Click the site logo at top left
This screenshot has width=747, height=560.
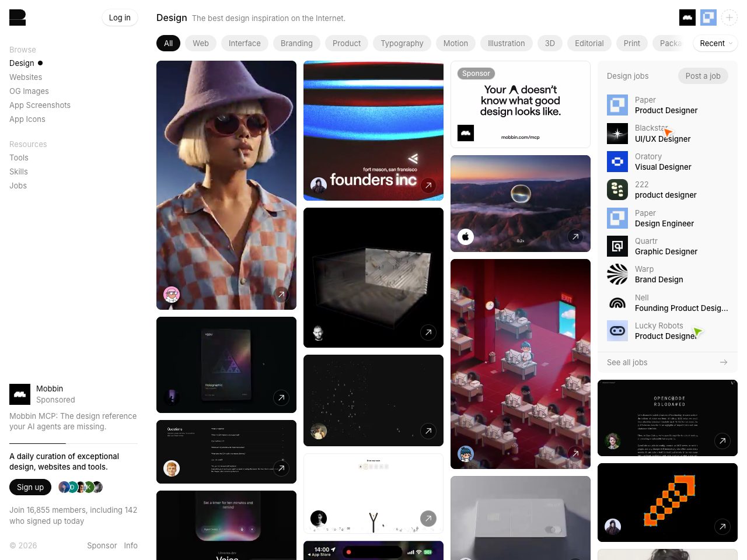click(x=18, y=17)
